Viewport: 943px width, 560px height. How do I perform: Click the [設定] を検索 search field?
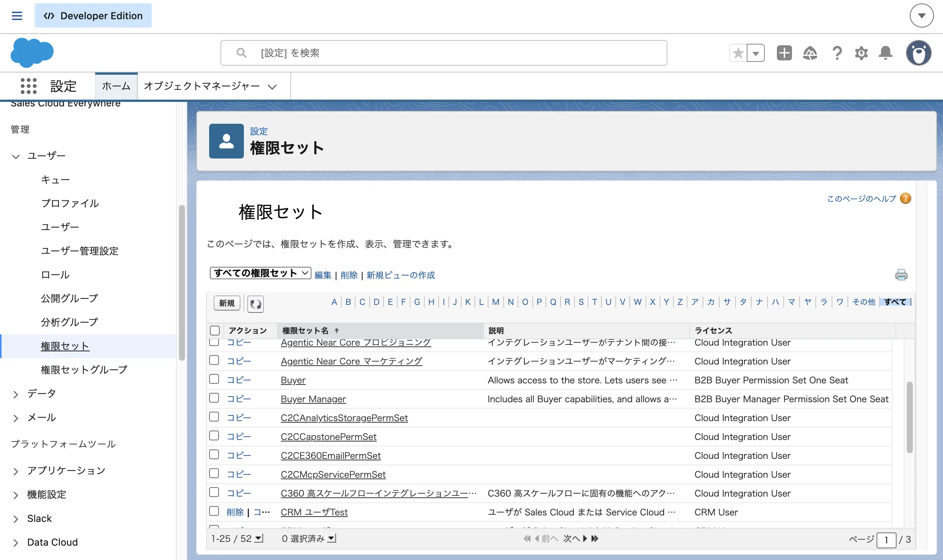444,53
